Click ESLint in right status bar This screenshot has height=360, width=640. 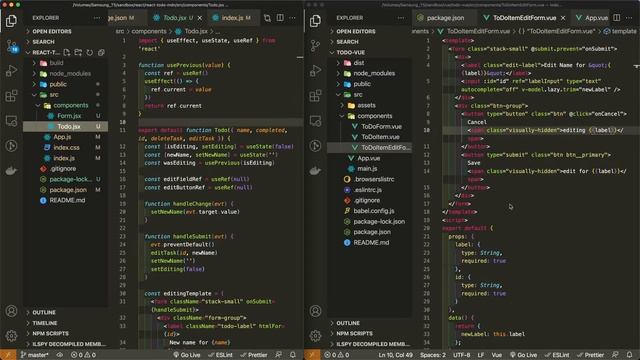coord(557,355)
